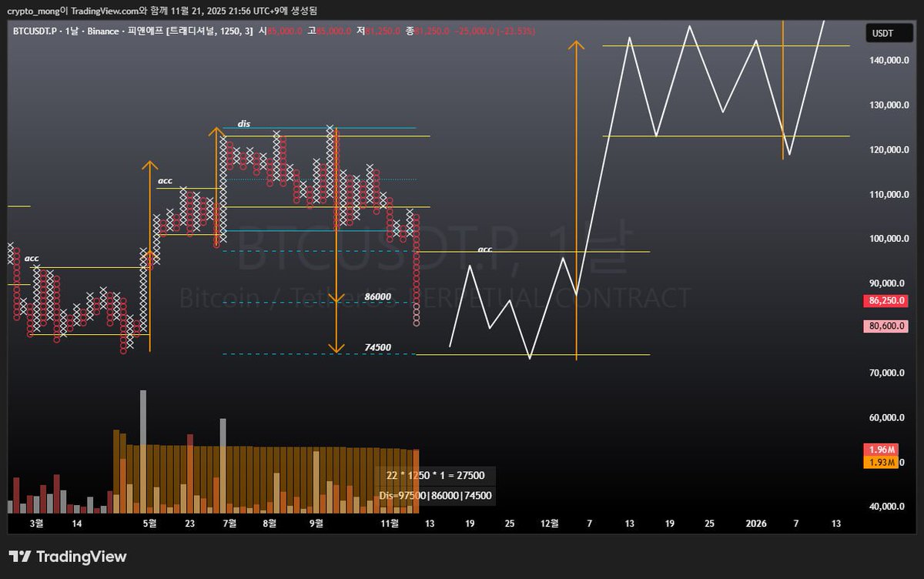This screenshot has width=924, height=579.
Task: Click the red 1.96M volume label
Action: click(x=882, y=450)
